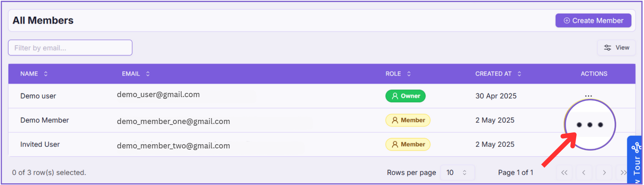644x185 pixels.
Task: Click Member badge for Invited User
Action: pyautogui.click(x=408, y=144)
